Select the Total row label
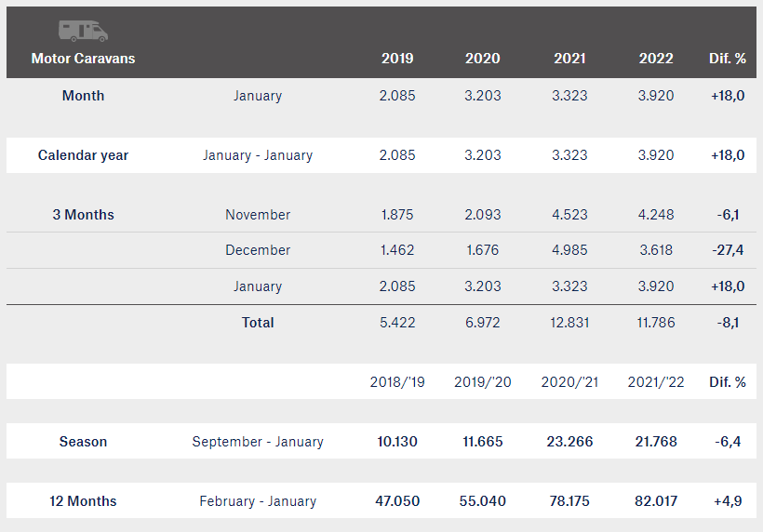This screenshot has width=763, height=532. pyautogui.click(x=258, y=323)
